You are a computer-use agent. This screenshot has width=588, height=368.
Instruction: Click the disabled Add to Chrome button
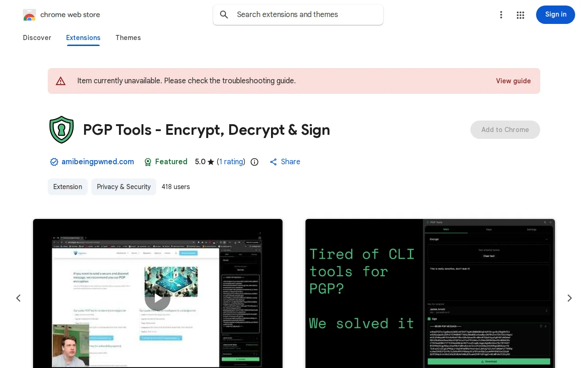click(505, 130)
